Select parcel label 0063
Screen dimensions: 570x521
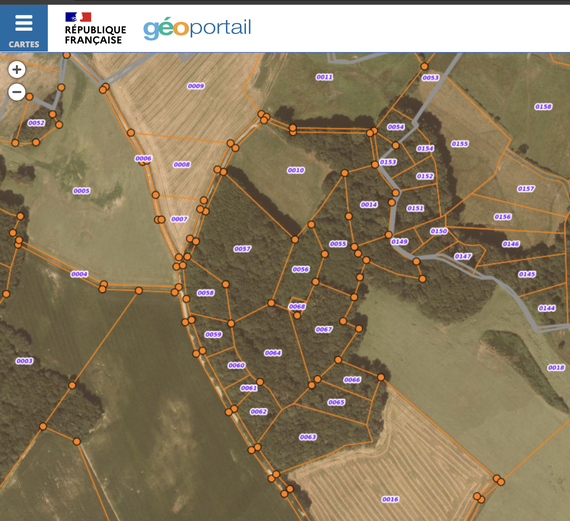tap(308, 437)
